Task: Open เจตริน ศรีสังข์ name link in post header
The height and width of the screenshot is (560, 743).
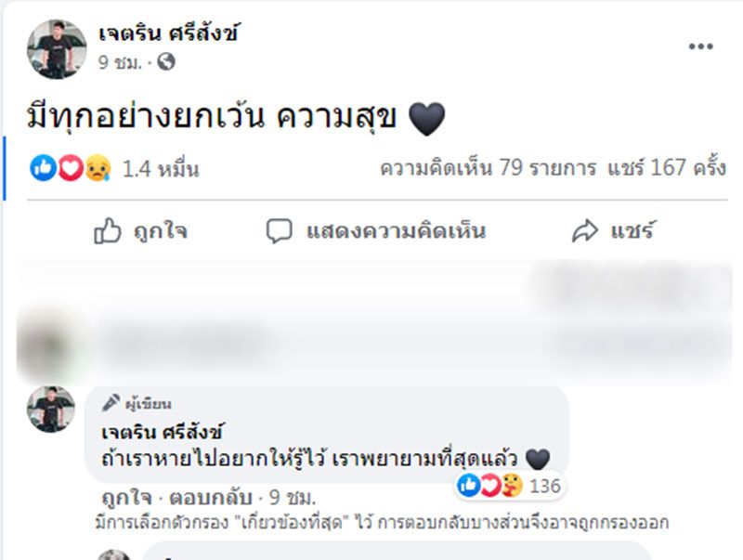Action: (x=168, y=33)
